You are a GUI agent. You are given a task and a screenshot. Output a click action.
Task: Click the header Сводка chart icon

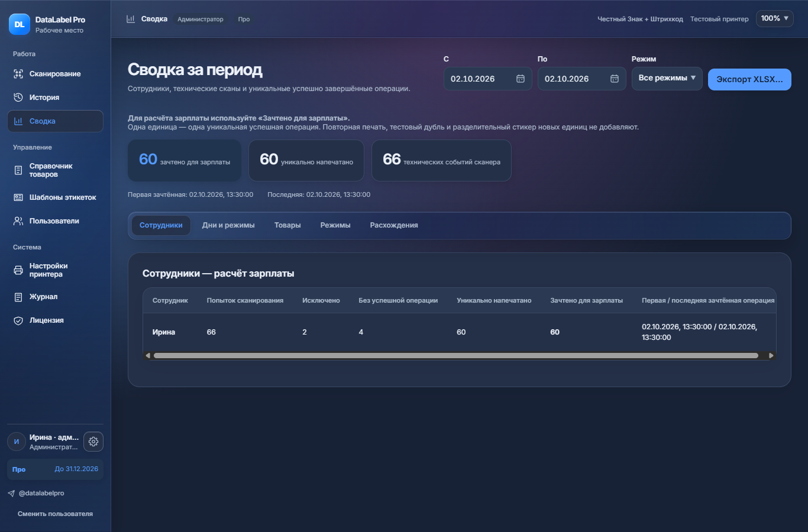click(131, 19)
